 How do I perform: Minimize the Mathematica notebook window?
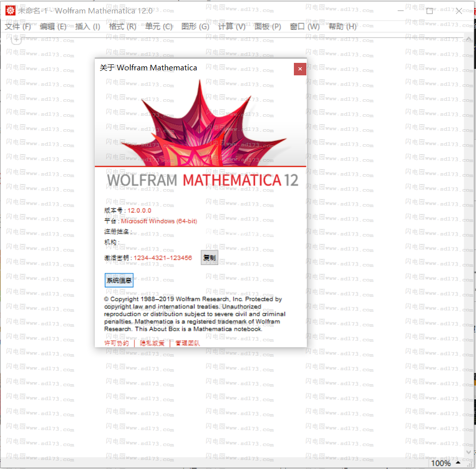click(401, 11)
